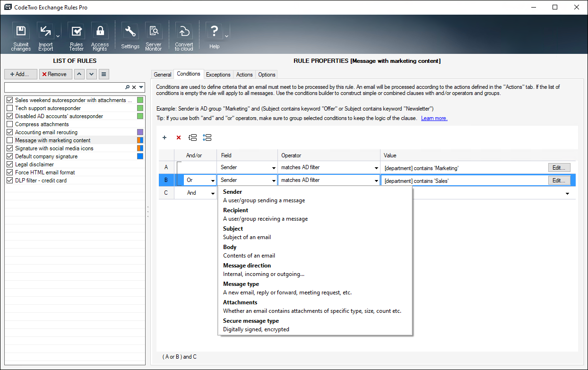Ungroup the selected conditions
Viewport: 588px width, 370px height.
pos(207,138)
